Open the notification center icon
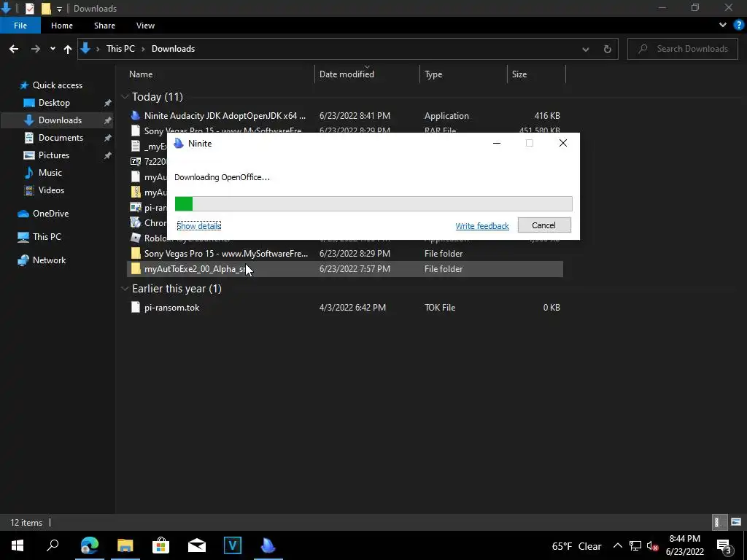This screenshot has height=560, width=747. [724, 545]
